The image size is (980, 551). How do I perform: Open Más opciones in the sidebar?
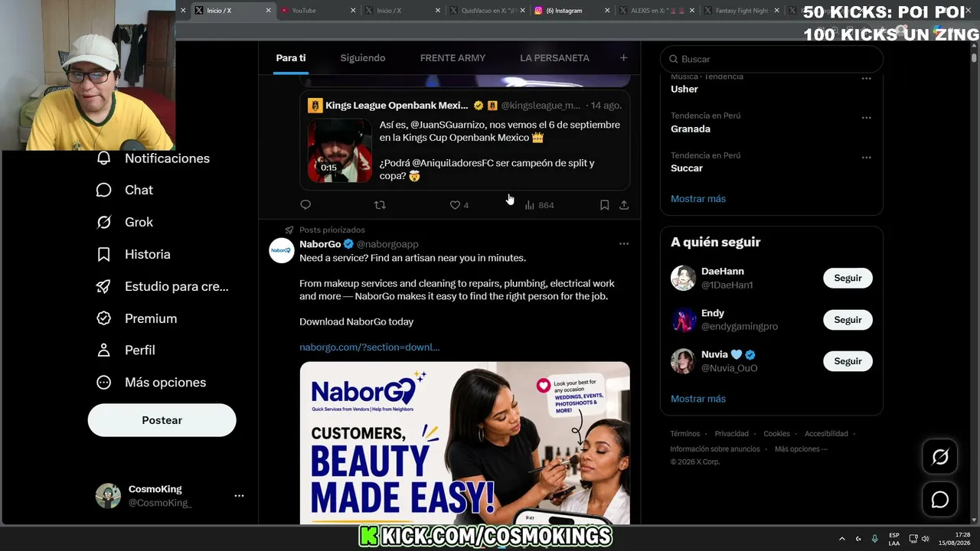pyautogui.click(x=151, y=382)
